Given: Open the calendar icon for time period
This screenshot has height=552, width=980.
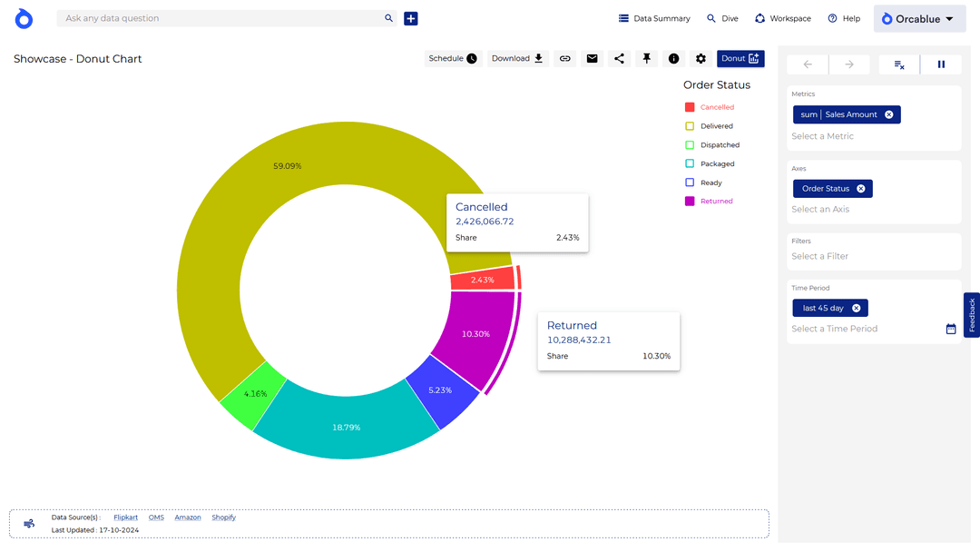Looking at the screenshot, I should point(950,329).
